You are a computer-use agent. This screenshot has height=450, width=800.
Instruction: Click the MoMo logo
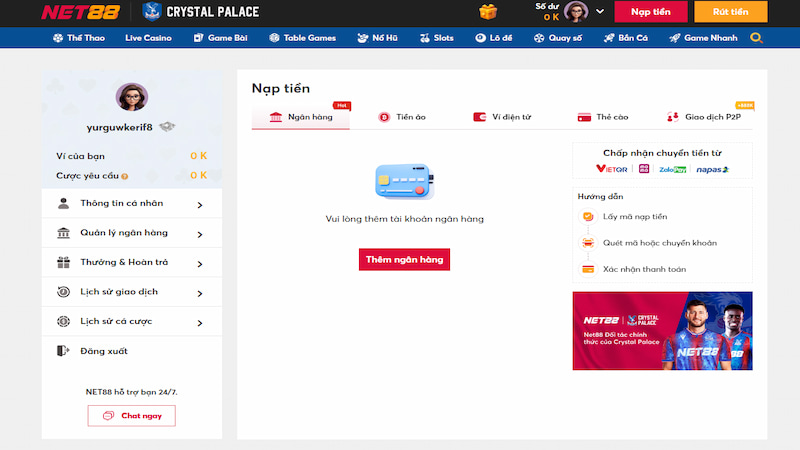pos(644,169)
